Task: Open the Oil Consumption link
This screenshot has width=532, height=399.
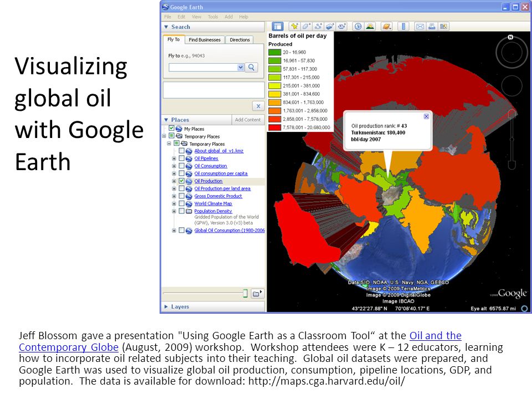Action: [x=211, y=166]
